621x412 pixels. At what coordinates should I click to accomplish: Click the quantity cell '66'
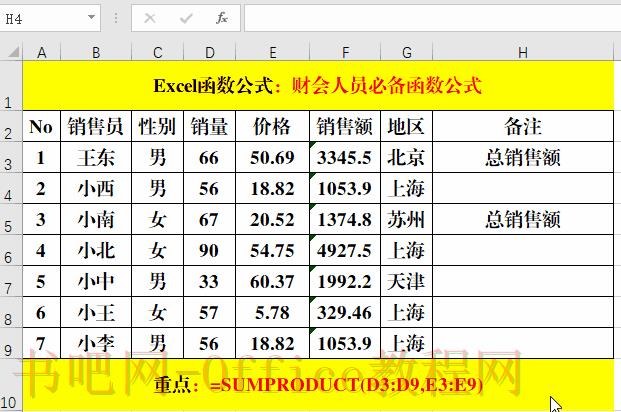click(210, 157)
